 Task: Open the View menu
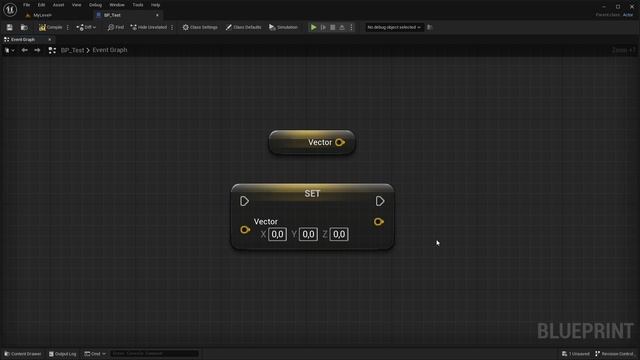point(76,5)
